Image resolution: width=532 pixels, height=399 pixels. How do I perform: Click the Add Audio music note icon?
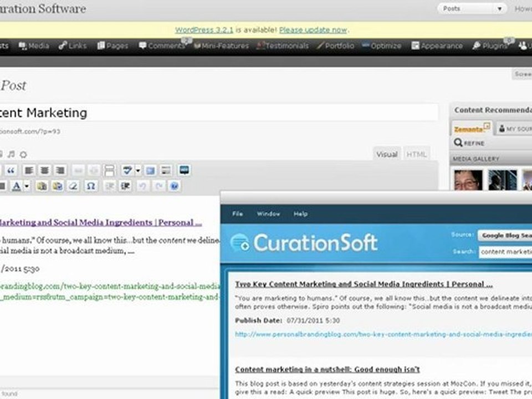pyautogui.click(x=11, y=155)
